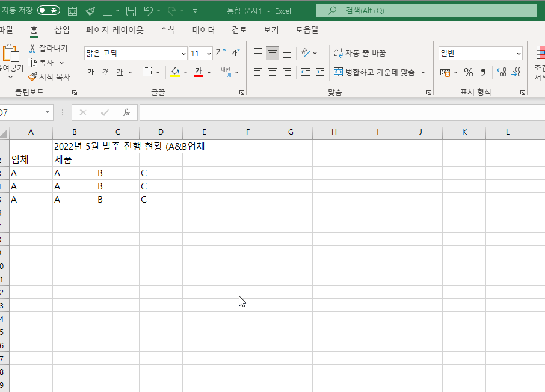This screenshot has height=392, width=545.
Task: Click the Paste (붙여넣기) clipboard icon
Action: pyautogui.click(x=11, y=54)
